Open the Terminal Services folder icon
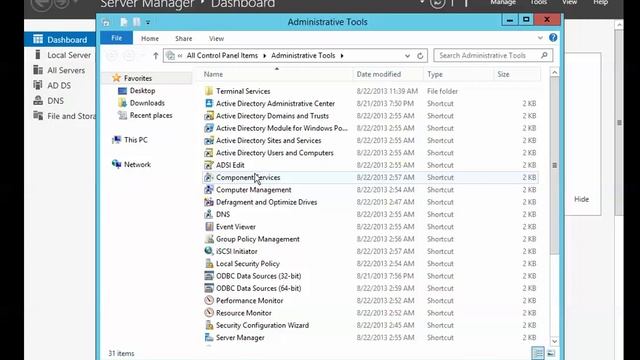The width and height of the screenshot is (640, 360). coord(209,91)
